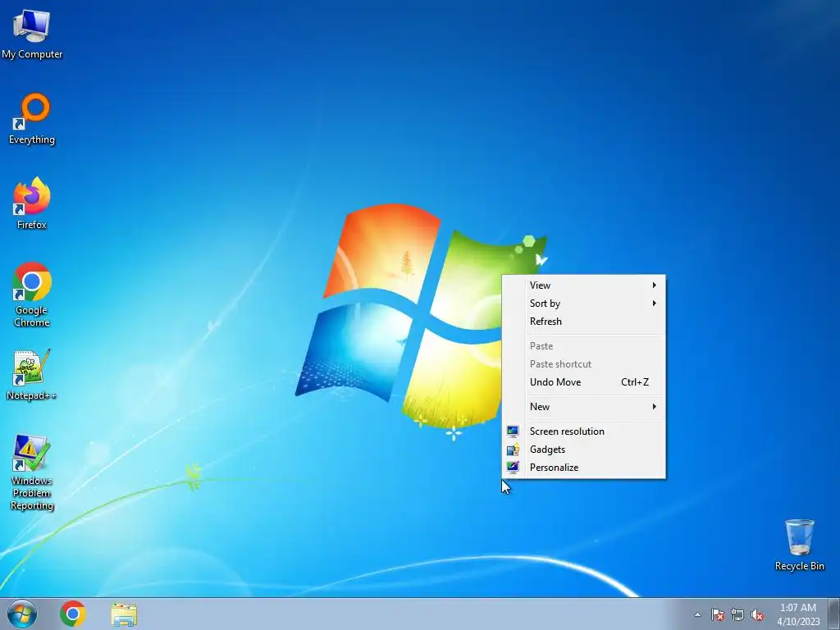
Task: Choose Refresh in context menu
Action: pos(584,322)
